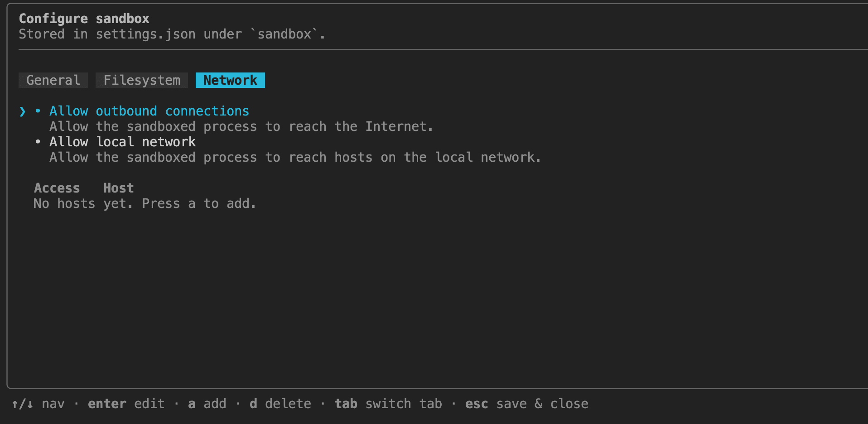
Task: Toggle Allow local network option
Action: tap(122, 142)
